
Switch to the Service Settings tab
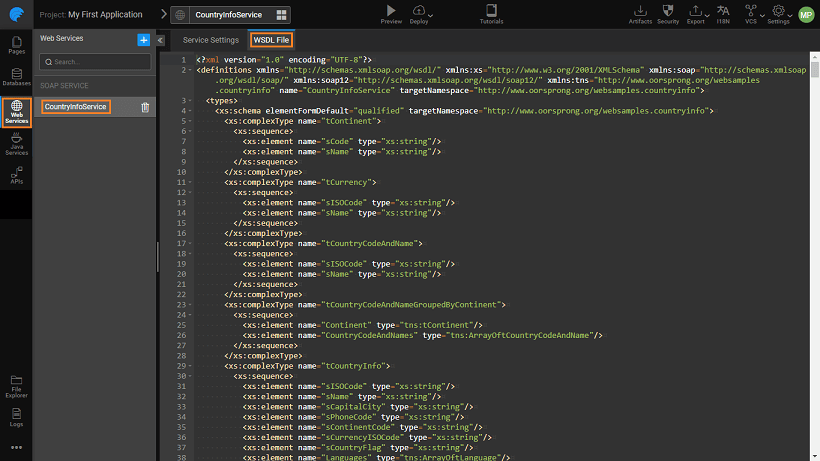tap(210, 40)
